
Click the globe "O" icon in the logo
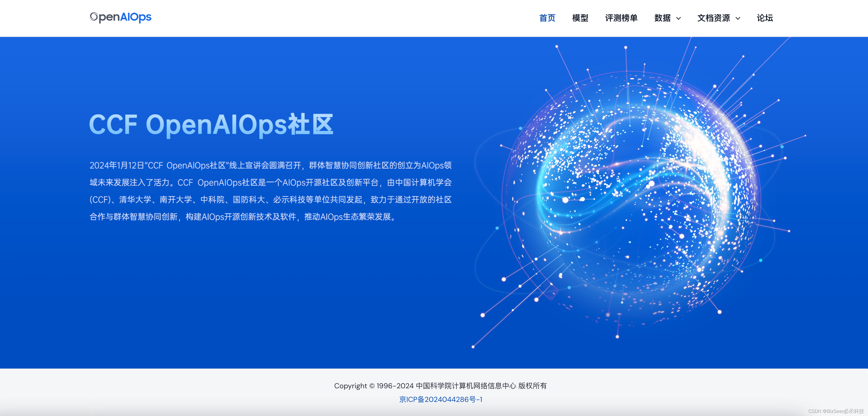(x=94, y=17)
